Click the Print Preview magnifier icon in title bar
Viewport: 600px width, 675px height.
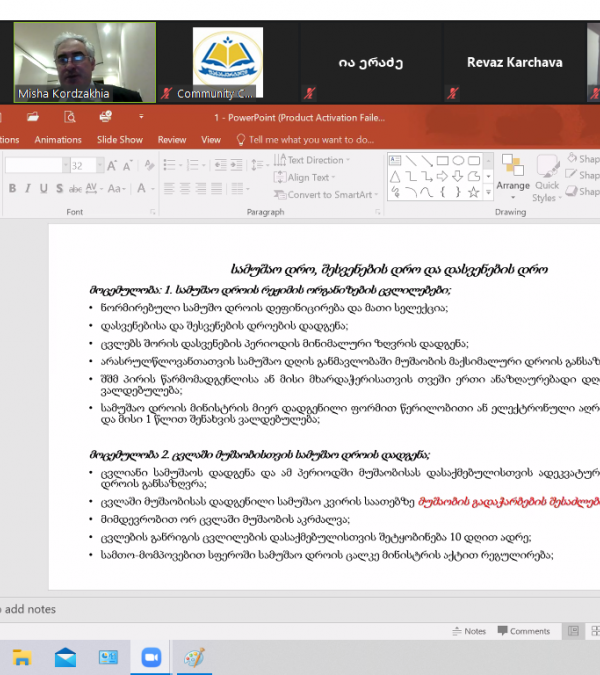pyautogui.click(x=70, y=117)
